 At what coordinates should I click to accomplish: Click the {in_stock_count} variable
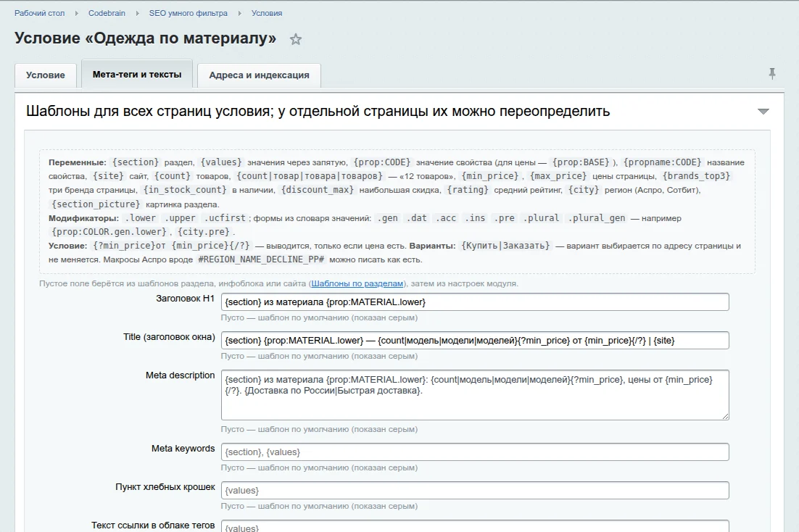coord(185,190)
